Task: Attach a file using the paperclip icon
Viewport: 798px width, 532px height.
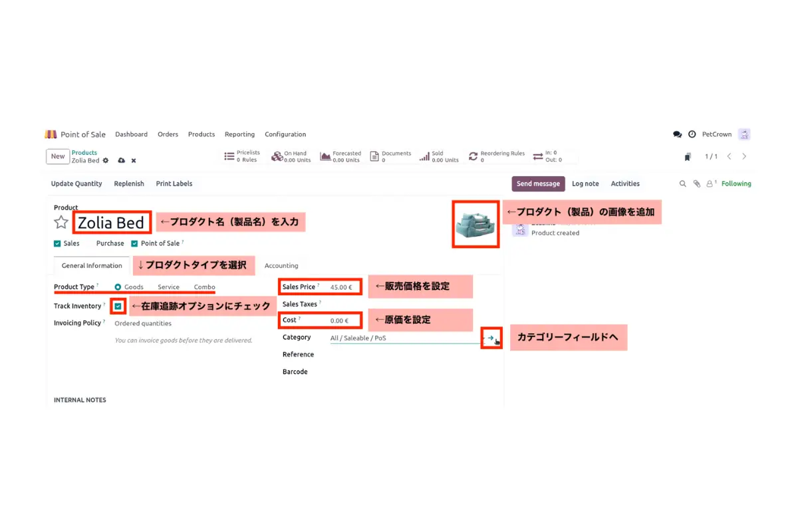Action: coord(697,184)
